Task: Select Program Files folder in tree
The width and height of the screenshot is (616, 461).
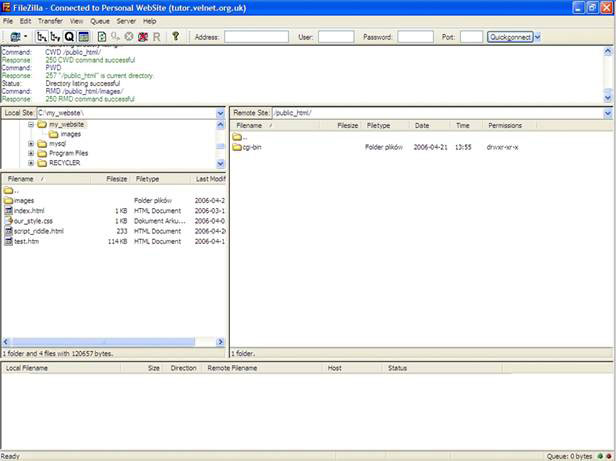Action: (68, 153)
